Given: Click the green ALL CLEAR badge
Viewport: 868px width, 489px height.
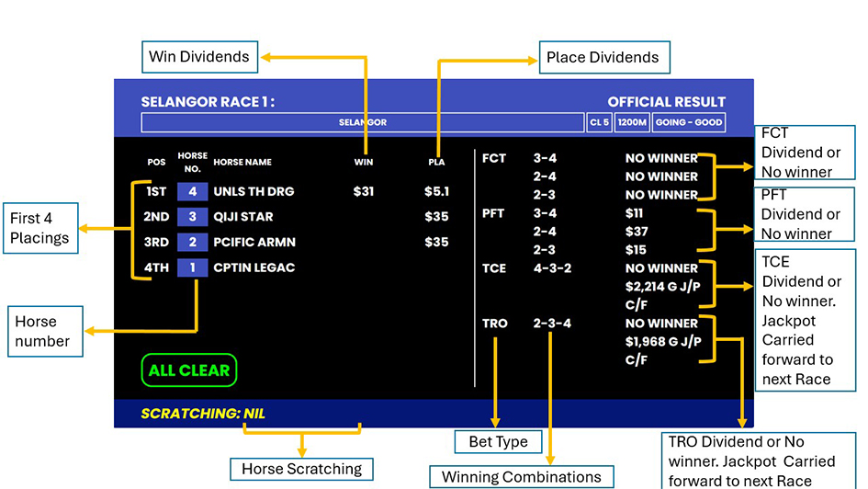Looking at the screenshot, I should [189, 370].
